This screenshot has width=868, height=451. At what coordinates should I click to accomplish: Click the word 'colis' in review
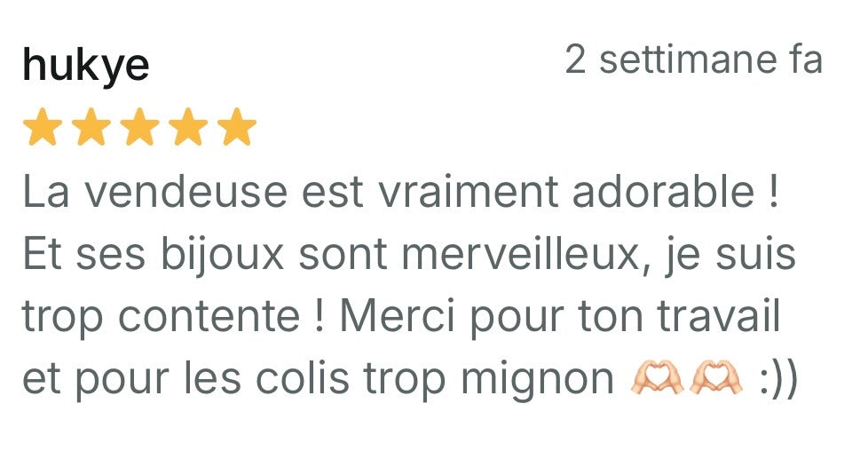303,379
